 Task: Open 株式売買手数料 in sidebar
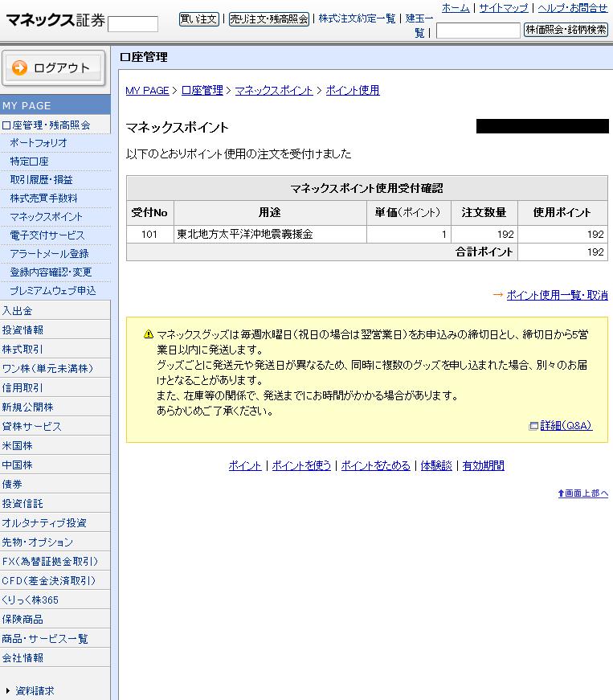[55, 199]
